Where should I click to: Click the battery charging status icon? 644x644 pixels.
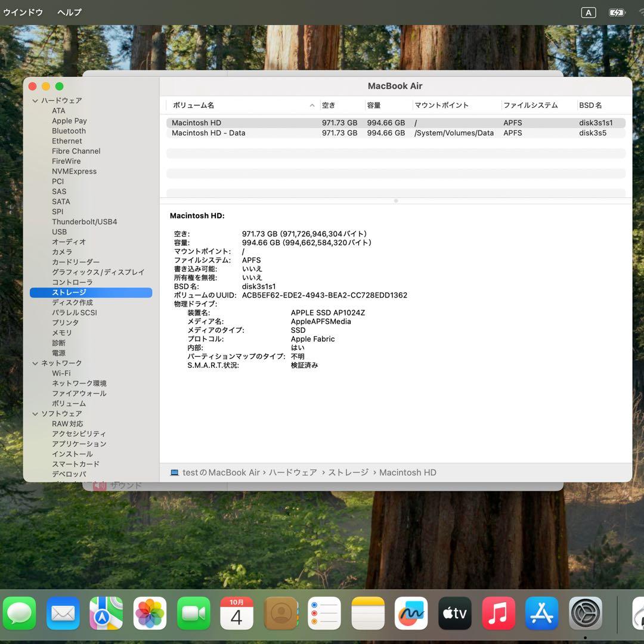tap(618, 12)
